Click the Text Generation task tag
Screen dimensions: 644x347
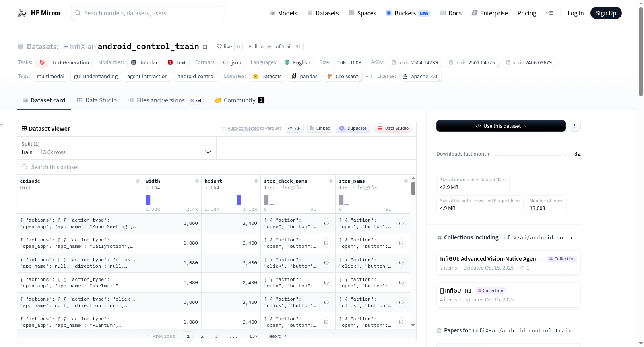point(64,62)
